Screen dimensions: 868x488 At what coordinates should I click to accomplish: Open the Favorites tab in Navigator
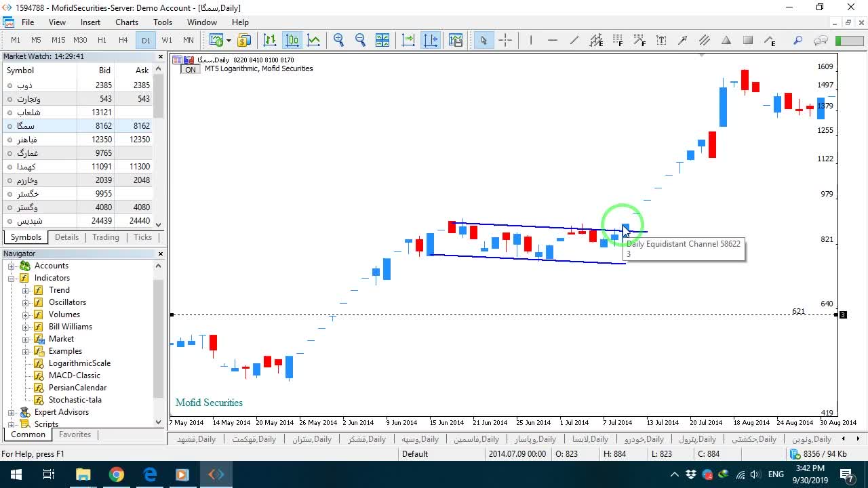coord(75,434)
